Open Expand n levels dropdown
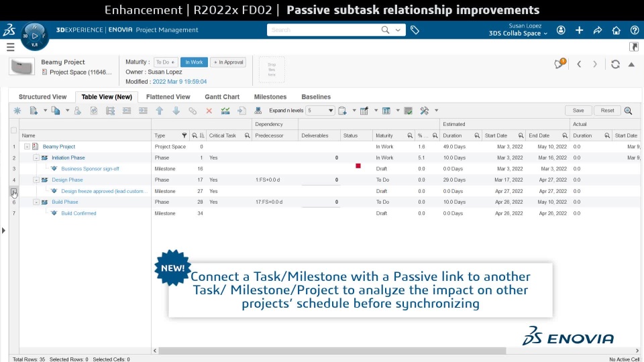This screenshot has width=644, height=362. click(x=320, y=111)
